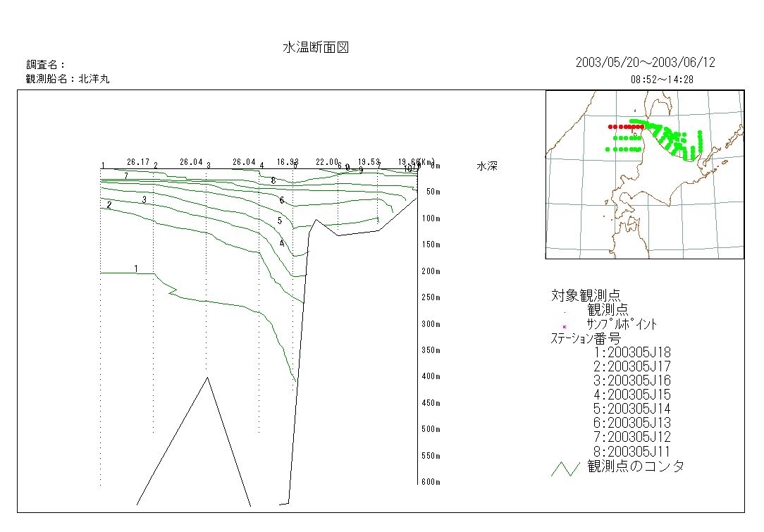764x532 pixels.
Task: Open the Hokkaido station location map
Action: click(644, 175)
